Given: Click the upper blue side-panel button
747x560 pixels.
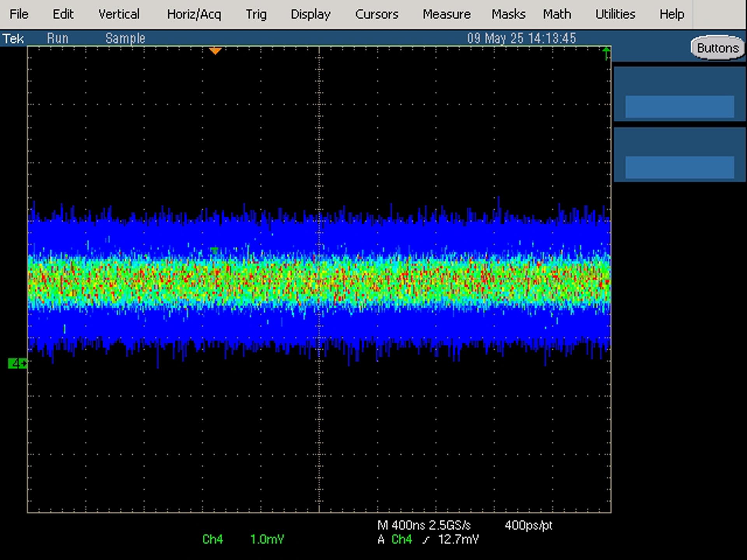Looking at the screenshot, I should click(x=680, y=107).
